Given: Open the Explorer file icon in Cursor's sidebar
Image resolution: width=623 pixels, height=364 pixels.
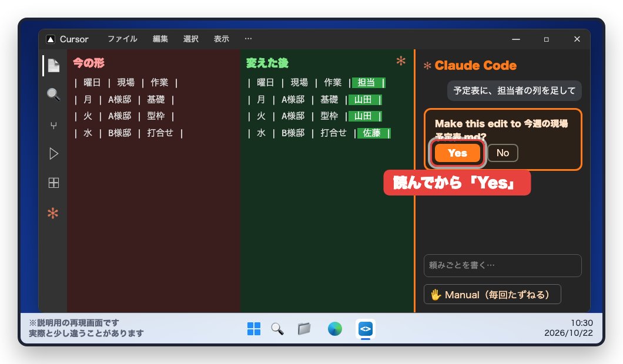Looking at the screenshot, I should coord(53,65).
